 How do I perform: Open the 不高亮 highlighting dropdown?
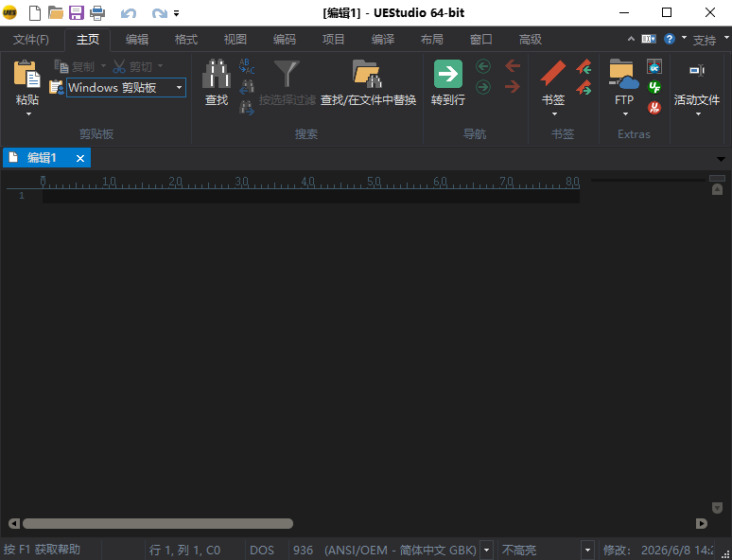pyautogui.click(x=587, y=550)
